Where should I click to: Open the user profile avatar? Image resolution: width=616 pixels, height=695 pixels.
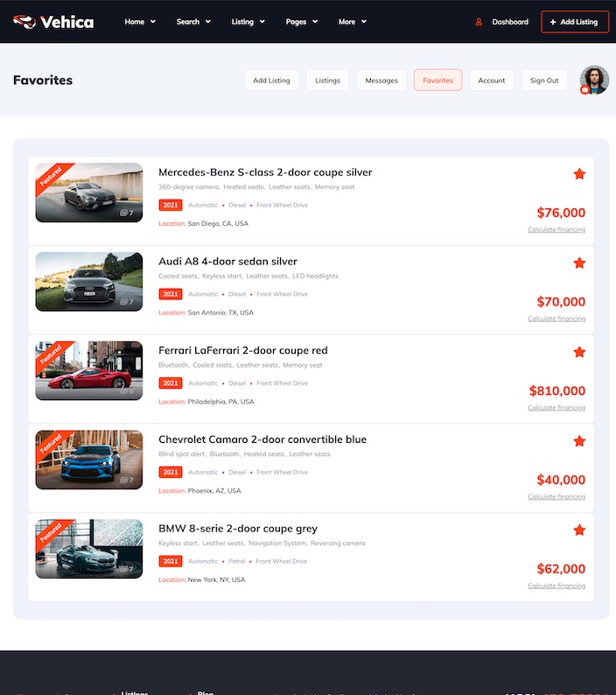(x=595, y=80)
